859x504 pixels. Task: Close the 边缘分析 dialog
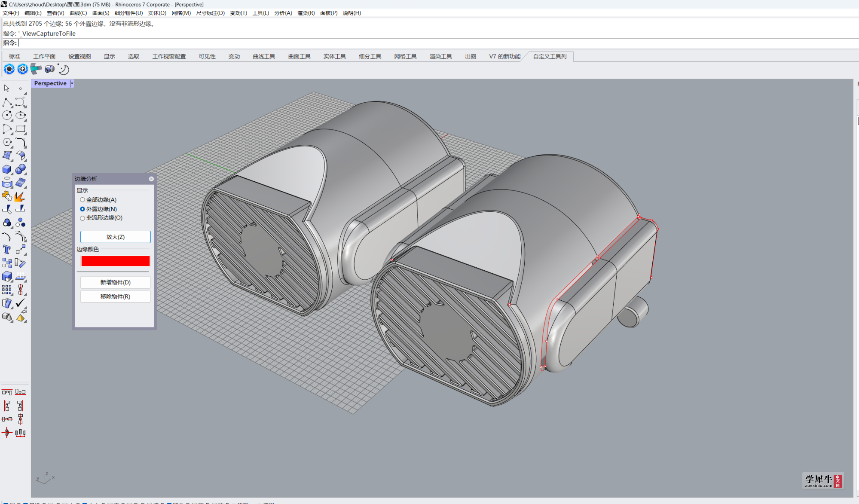(x=151, y=179)
